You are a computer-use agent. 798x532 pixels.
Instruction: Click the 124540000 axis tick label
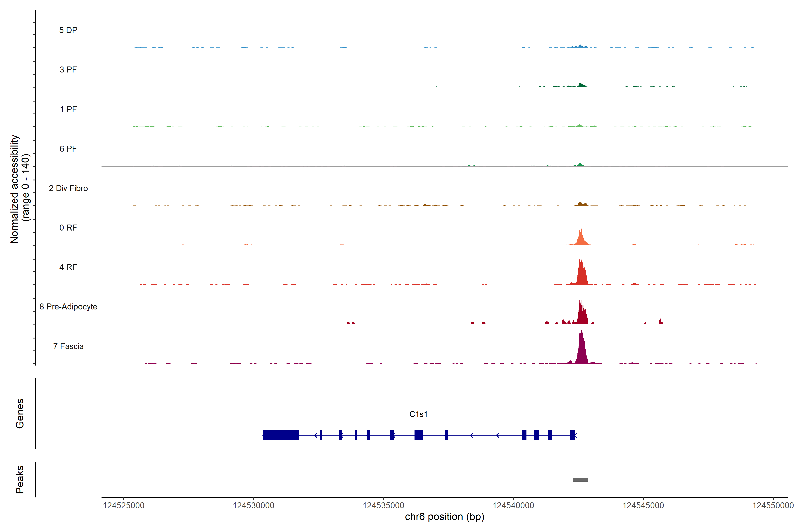[x=513, y=506]
